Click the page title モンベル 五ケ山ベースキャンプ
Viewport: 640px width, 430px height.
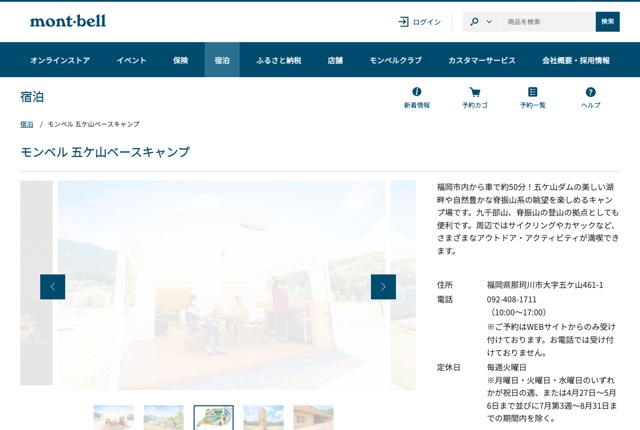105,152
